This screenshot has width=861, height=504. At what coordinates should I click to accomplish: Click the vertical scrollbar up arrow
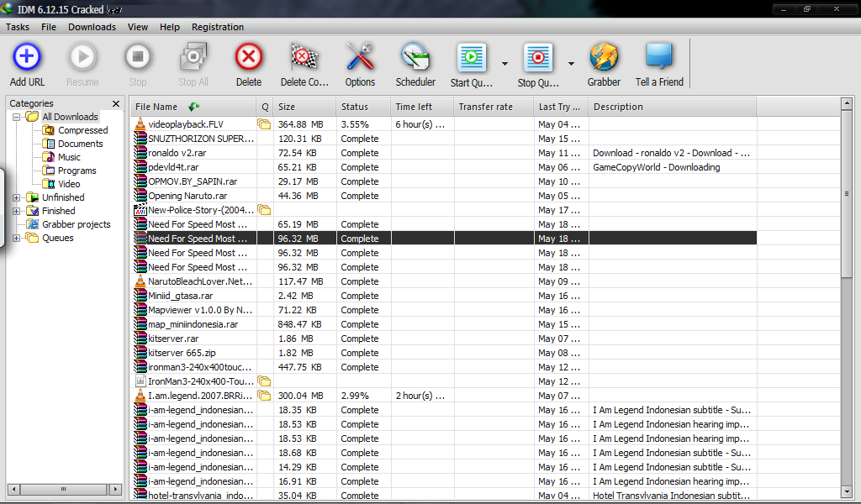coord(846,103)
